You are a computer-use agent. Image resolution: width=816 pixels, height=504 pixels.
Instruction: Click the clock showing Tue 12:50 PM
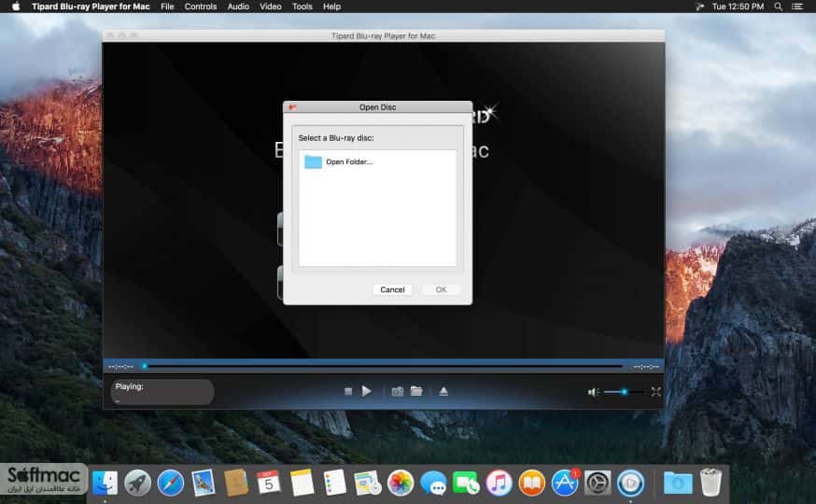738,7
